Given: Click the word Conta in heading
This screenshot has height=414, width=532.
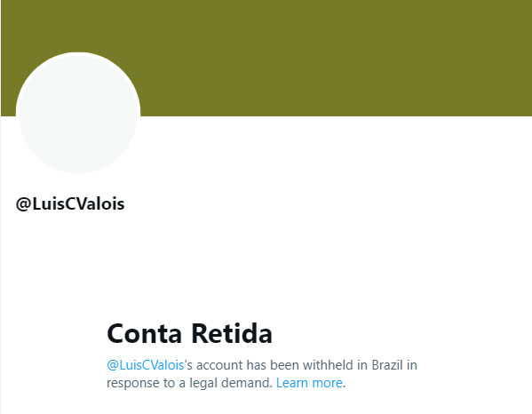Looking at the screenshot, I should click(x=145, y=333).
